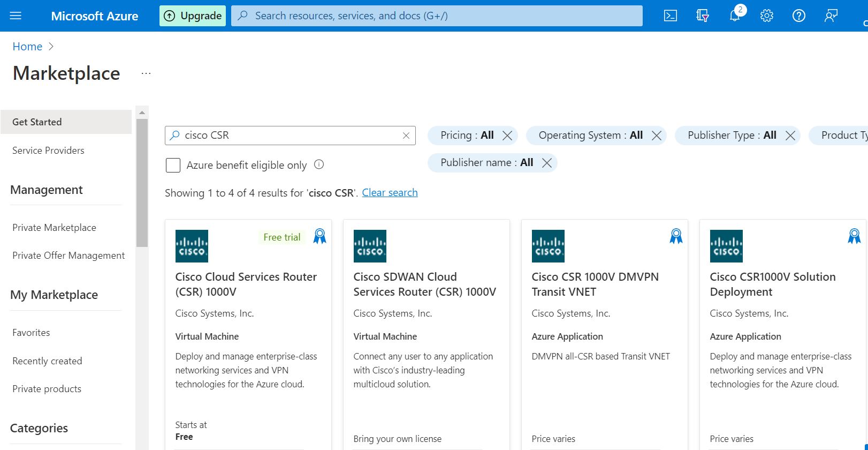Image resolution: width=868 pixels, height=450 pixels.
Task: Open Private products
Action: 47,389
